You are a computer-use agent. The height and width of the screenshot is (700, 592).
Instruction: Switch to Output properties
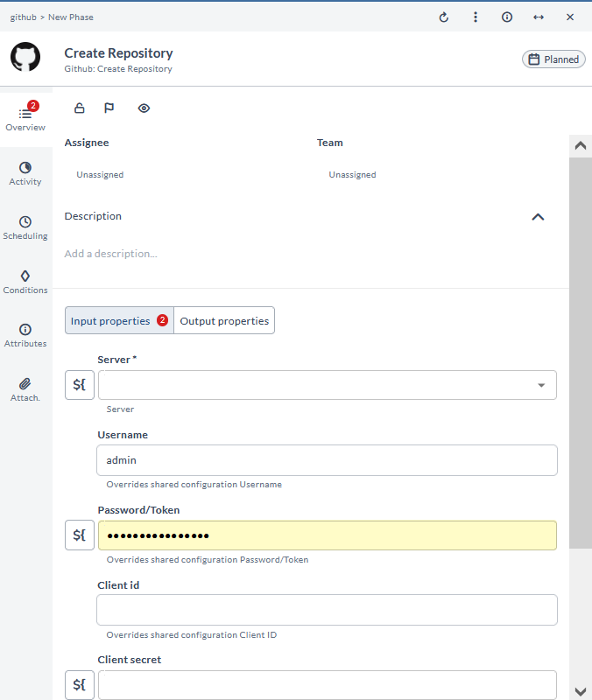(224, 321)
